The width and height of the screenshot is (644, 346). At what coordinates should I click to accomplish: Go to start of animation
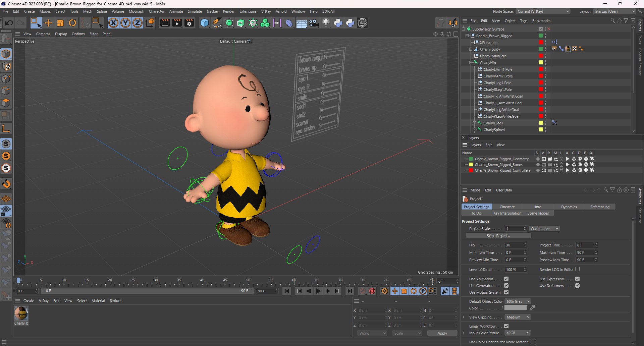(x=287, y=291)
